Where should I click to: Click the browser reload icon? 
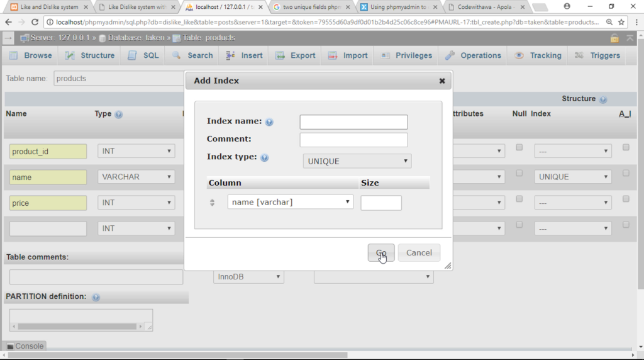[35, 22]
